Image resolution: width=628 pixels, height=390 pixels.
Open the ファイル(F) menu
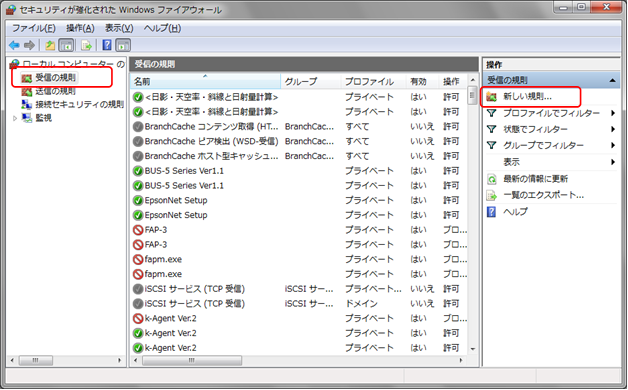[x=34, y=28]
